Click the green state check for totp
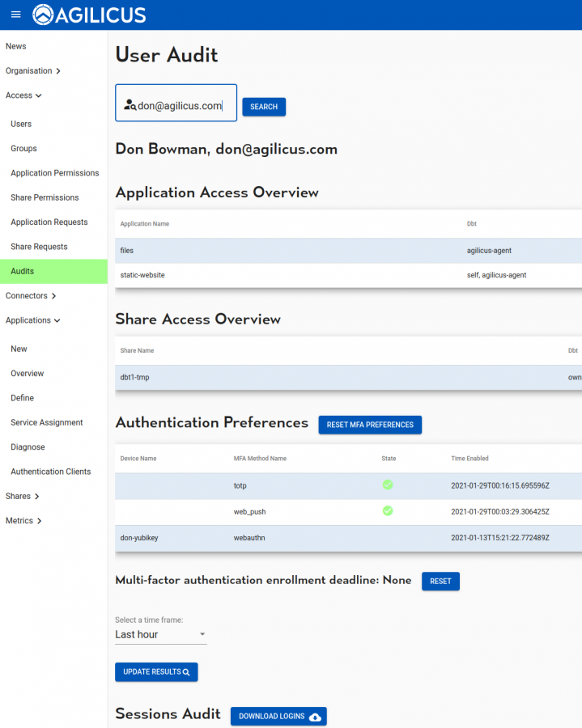 pos(388,485)
